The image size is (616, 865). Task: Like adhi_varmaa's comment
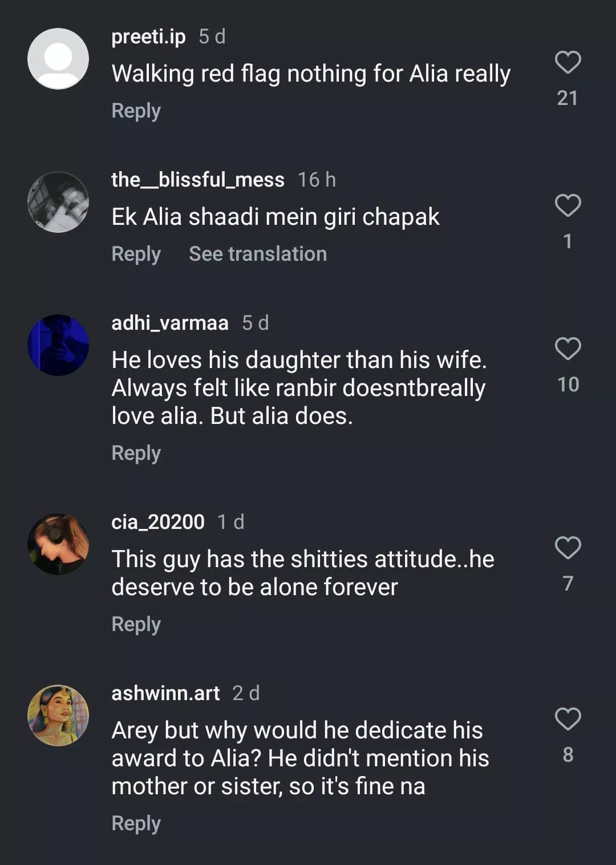[x=568, y=349]
